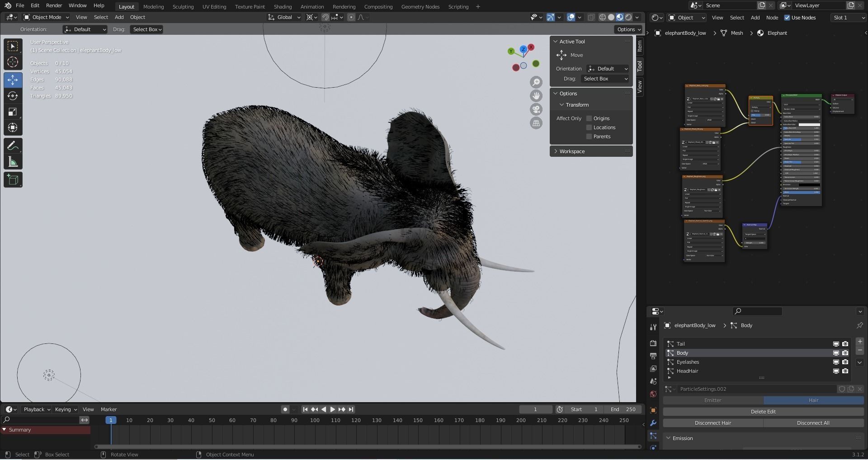The width and height of the screenshot is (868, 460).
Task: Pick the Transform tool
Action: [x=13, y=127]
